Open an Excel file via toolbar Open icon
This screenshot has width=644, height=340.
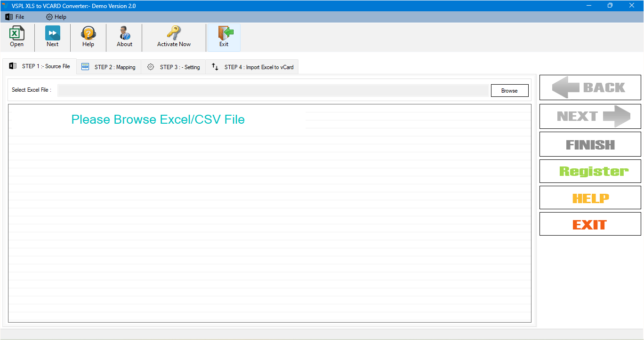click(17, 37)
